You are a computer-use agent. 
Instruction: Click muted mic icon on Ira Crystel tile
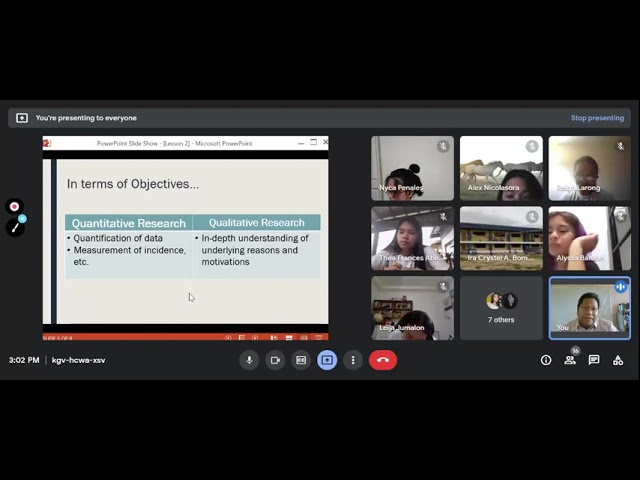coord(532,216)
